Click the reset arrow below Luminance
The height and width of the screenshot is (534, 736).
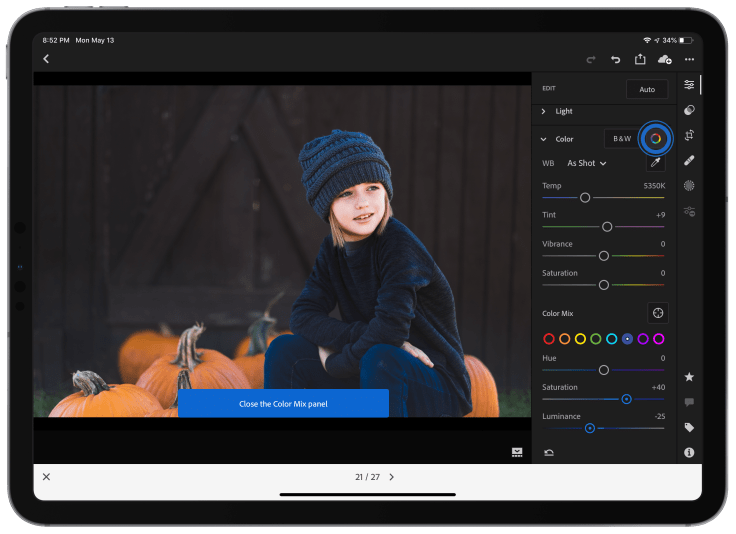[x=549, y=452]
